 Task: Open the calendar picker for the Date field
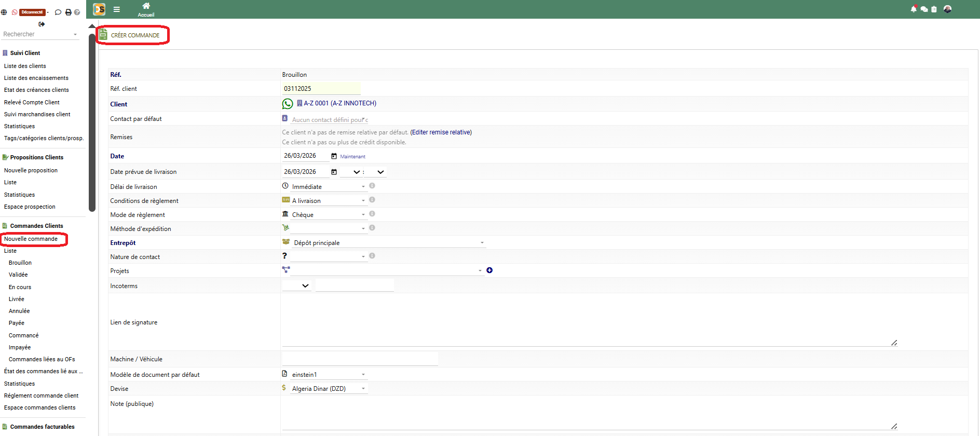334,156
